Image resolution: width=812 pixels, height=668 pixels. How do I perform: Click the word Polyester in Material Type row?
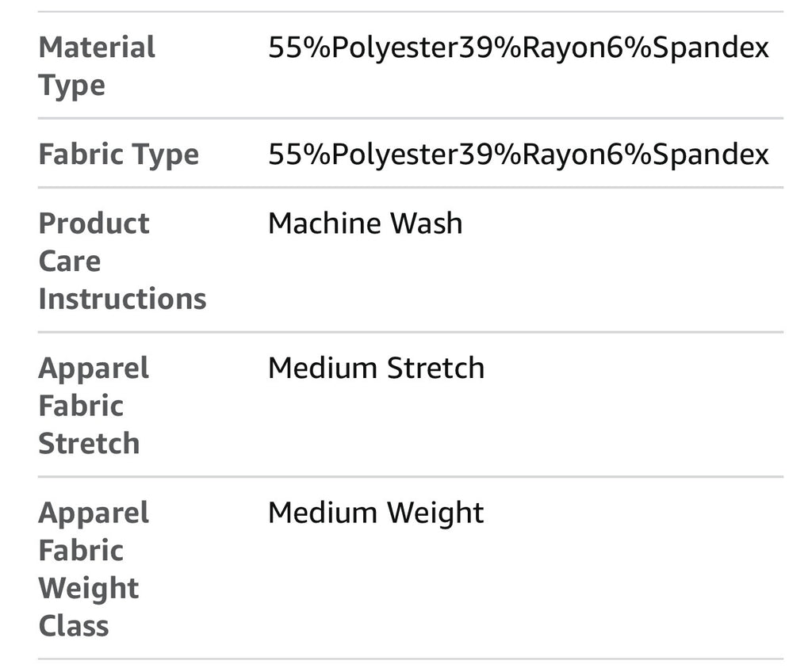pos(395,48)
